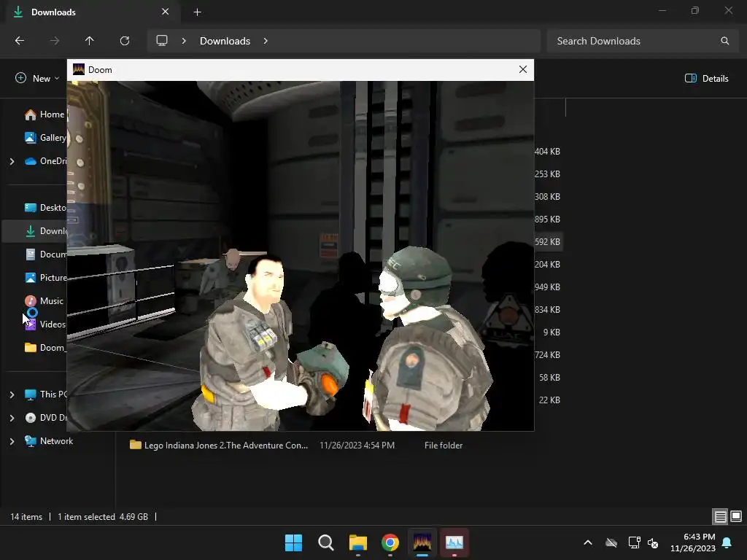This screenshot has width=747, height=560.
Task: Go back with the left arrow button
Action: pyautogui.click(x=20, y=41)
